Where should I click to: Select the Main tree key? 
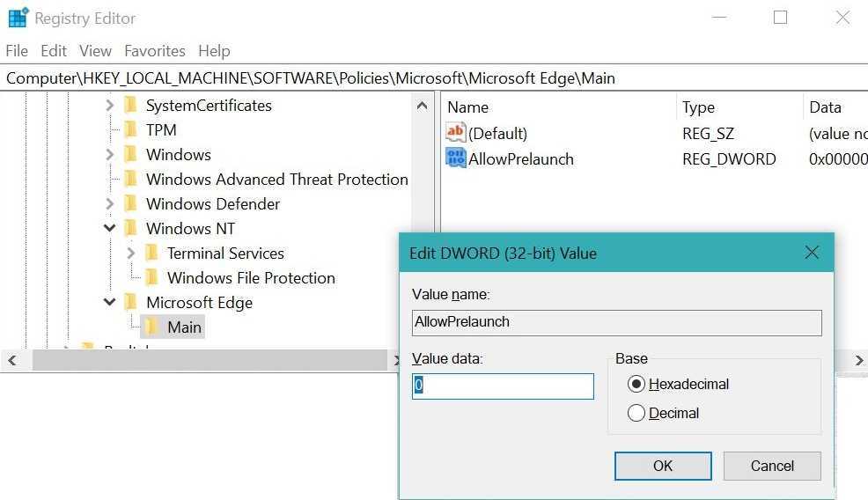click(184, 327)
